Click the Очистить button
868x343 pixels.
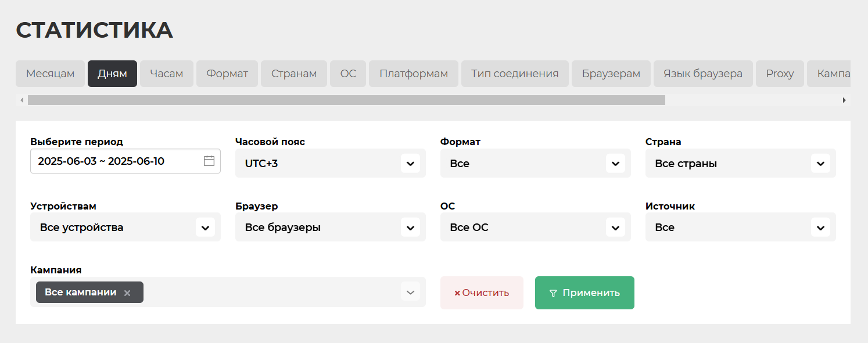pos(482,293)
